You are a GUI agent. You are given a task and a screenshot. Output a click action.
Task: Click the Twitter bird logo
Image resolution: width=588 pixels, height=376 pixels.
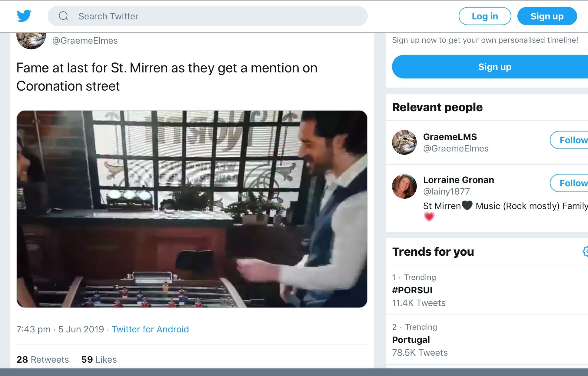[x=24, y=16]
